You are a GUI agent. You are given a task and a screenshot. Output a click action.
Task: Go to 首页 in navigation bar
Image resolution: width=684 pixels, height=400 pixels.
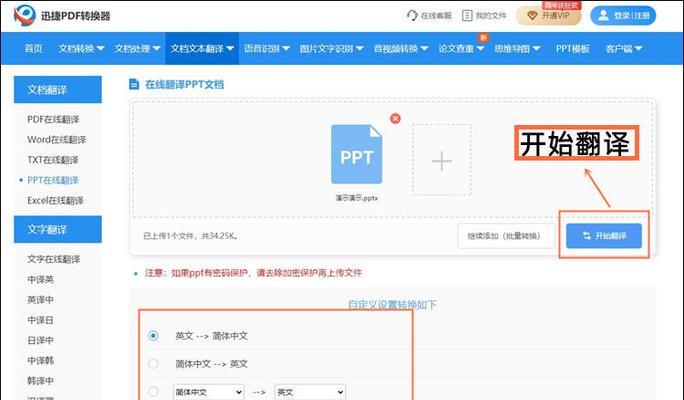[x=34, y=48]
